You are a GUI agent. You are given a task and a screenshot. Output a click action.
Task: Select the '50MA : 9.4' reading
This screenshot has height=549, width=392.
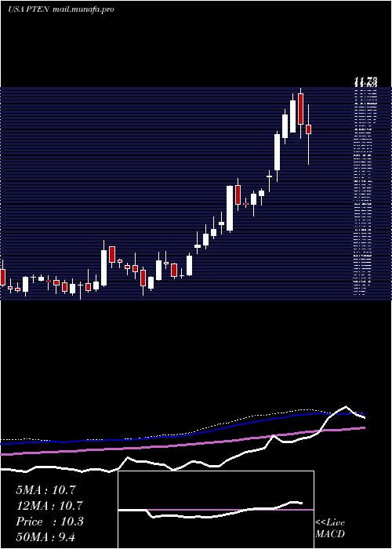point(45,536)
